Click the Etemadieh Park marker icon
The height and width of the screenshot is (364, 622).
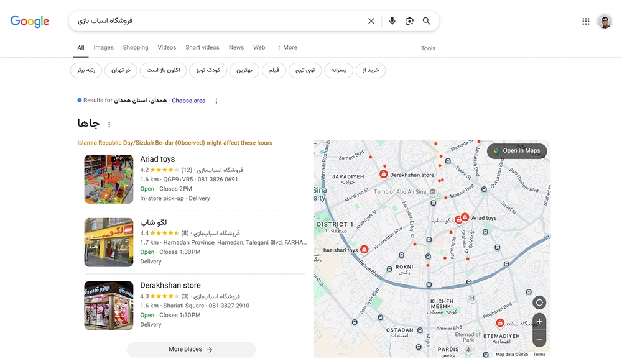(468, 349)
